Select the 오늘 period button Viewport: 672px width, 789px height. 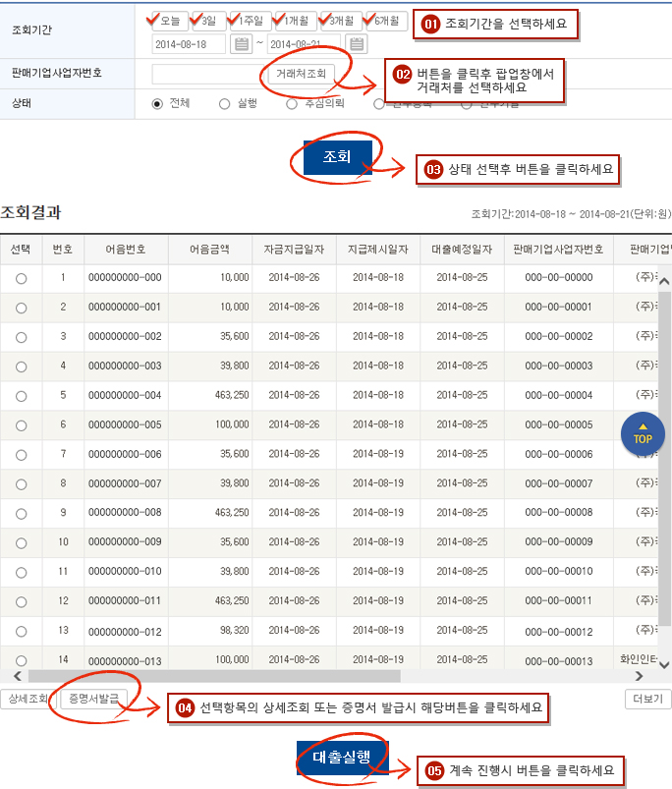pos(169,21)
